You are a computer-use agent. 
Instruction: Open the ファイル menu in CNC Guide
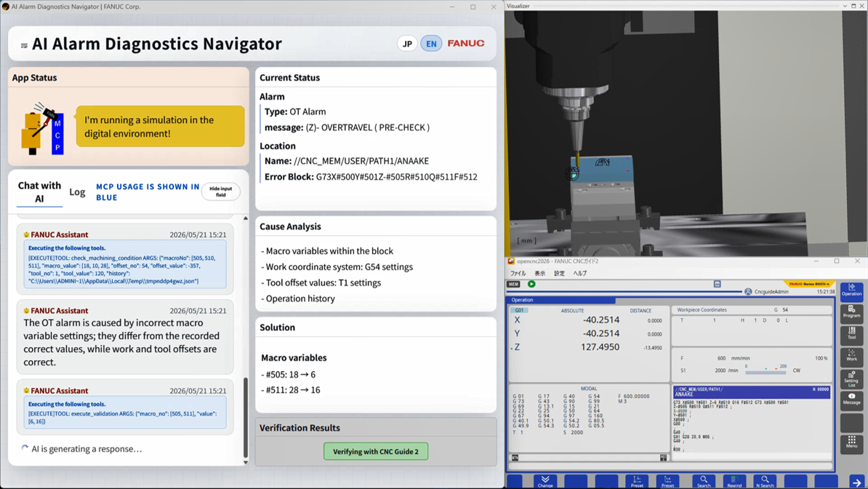(x=518, y=274)
